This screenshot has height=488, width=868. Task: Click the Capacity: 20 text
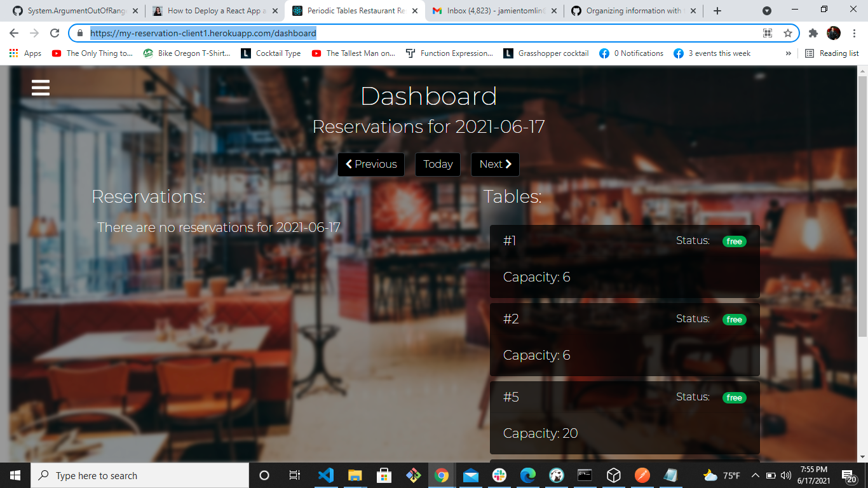(541, 433)
